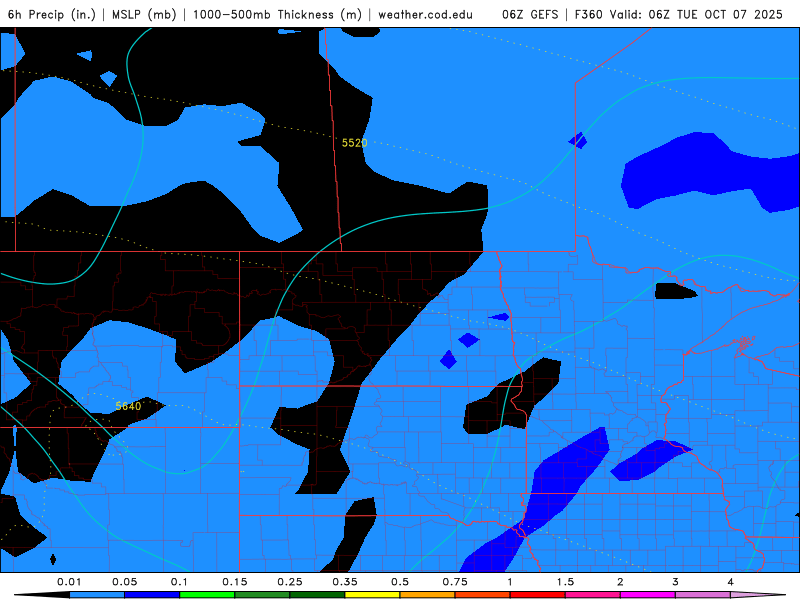Pick the dark green 0.25 legend swatch
800x600 pixels.
pyautogui.click(x=317, y=595)
